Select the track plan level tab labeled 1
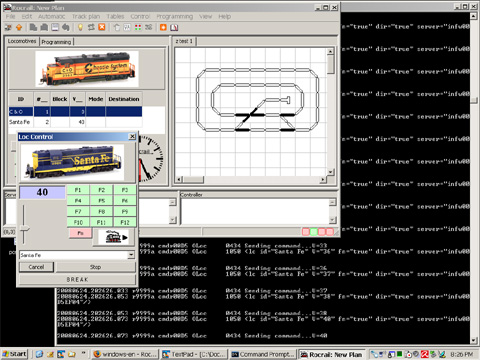Image resolution: width=480 pixels, height=360 pixels. point(184,41)
